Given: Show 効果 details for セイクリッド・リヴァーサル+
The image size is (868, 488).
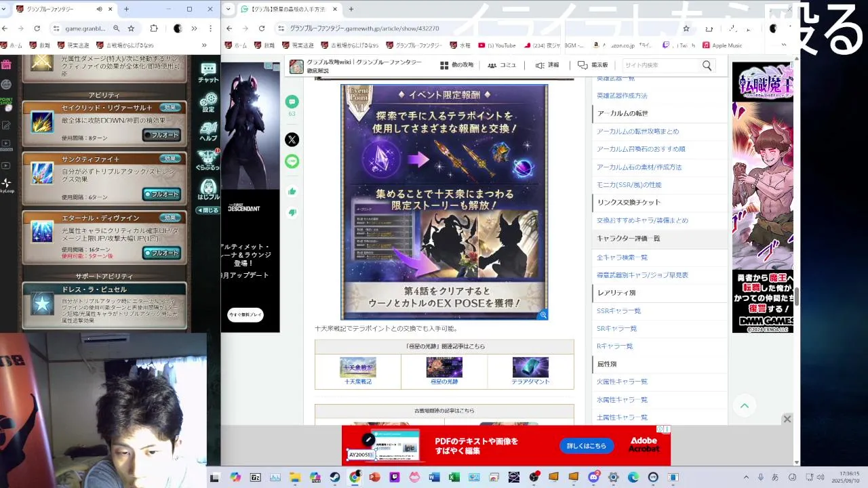Looking at the screenshot, I should 170,108.
